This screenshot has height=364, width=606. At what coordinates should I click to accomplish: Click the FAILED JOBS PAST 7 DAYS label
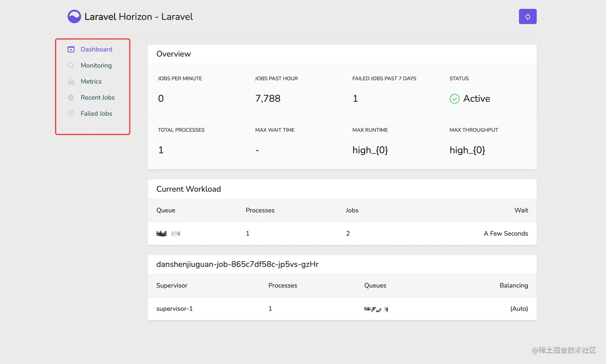click(384, 78)
